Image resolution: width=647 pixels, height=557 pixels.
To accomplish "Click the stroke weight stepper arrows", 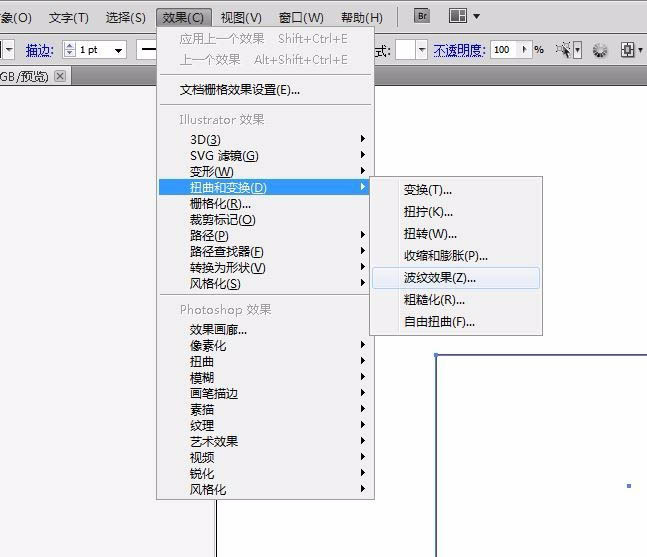I will coord(69,50).
